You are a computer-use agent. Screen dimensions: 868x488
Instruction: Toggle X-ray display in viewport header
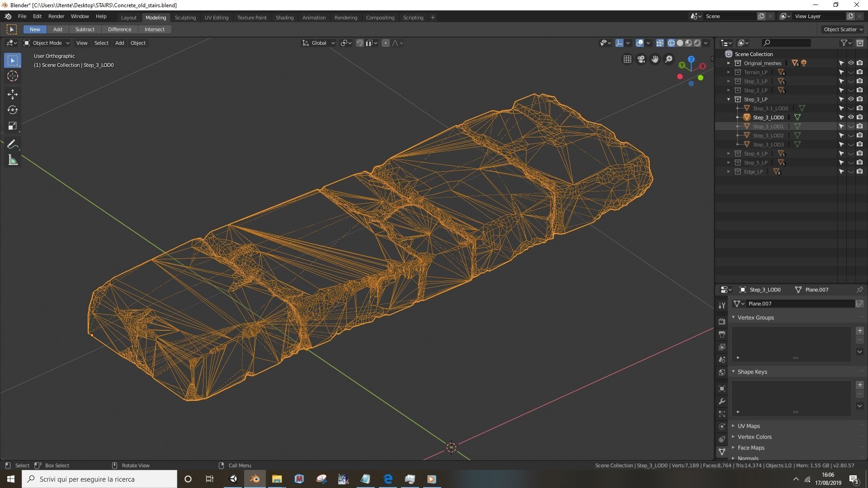tap(660, 43)
